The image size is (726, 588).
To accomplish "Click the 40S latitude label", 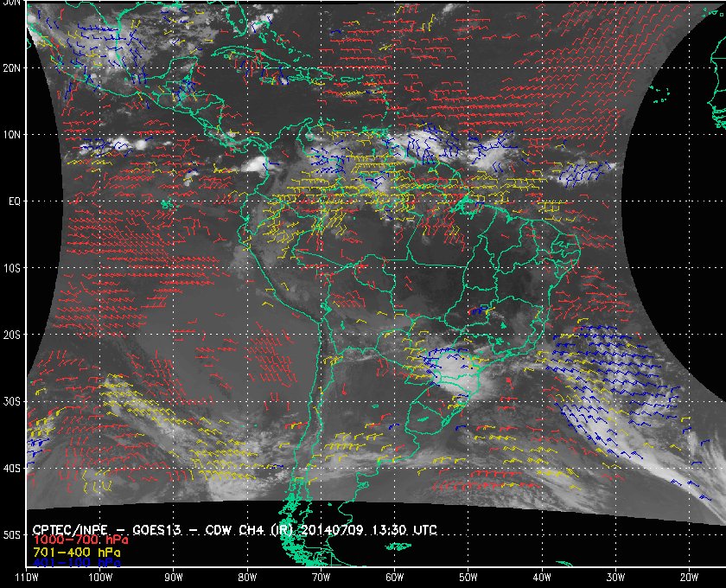I will coord(11,469).
